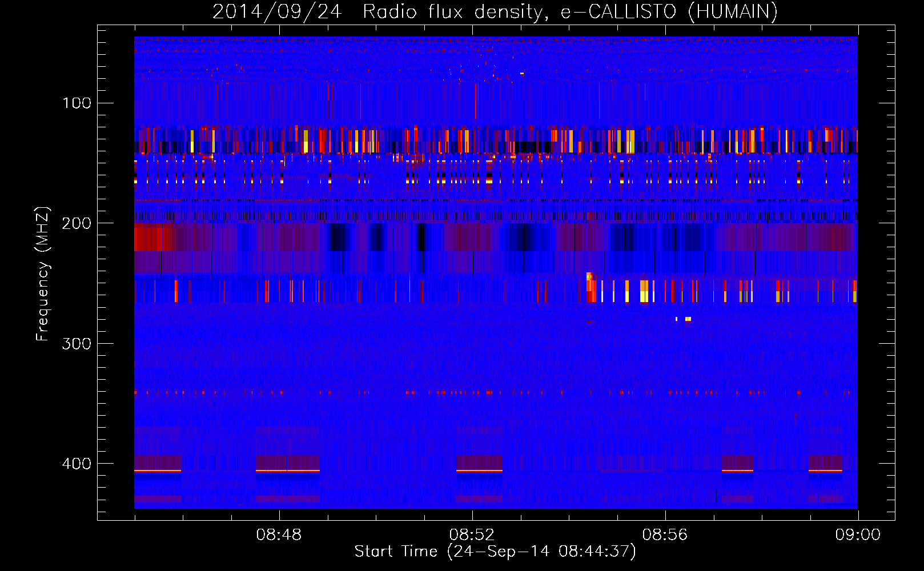Click the 300 frequency tick label
924x571 pixels.
[77, 344]
